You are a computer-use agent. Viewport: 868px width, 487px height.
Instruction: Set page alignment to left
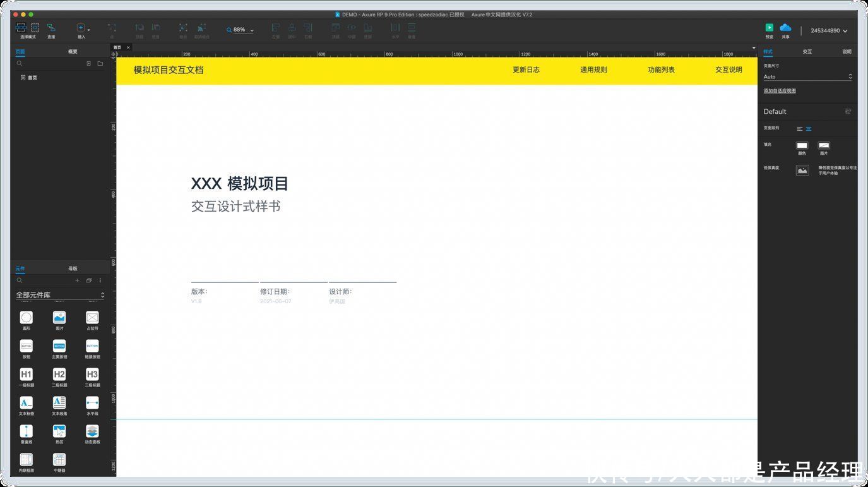pos(800,129)
